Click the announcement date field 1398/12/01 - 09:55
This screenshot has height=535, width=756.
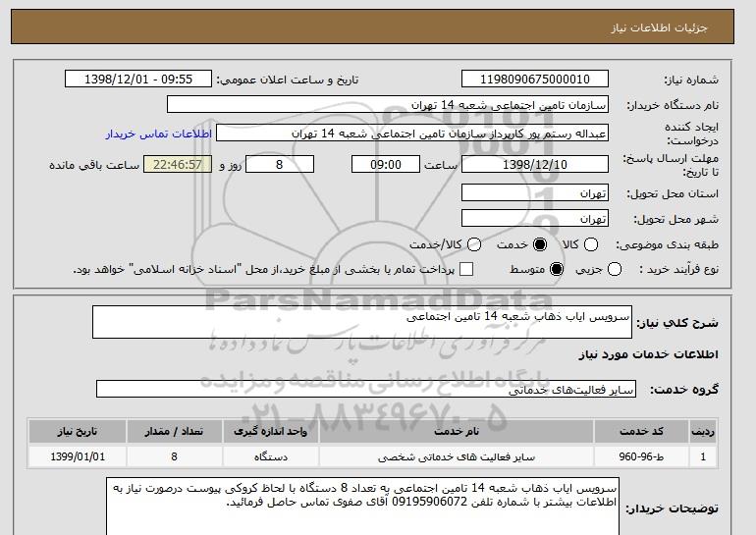click(x=138, y=80)
